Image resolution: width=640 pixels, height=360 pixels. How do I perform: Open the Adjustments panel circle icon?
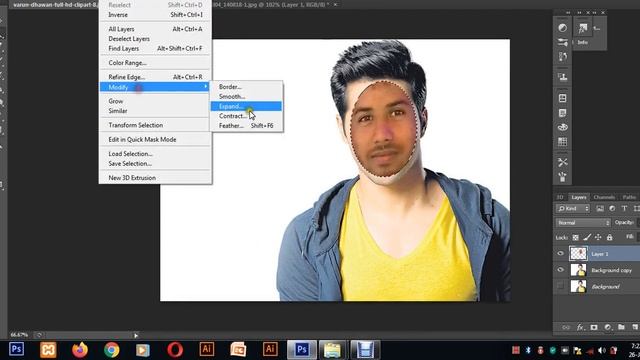point(562,28)
